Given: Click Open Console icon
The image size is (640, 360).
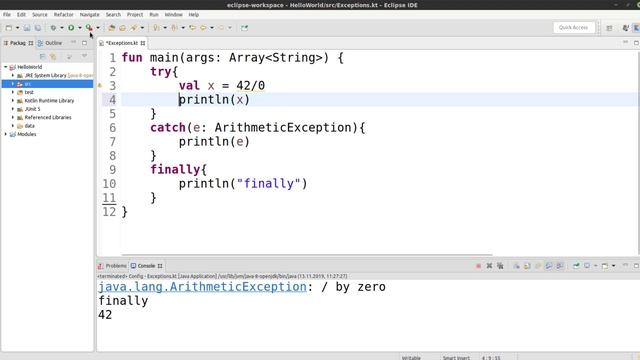Looking at the screenshot, I should coord(605,266).
